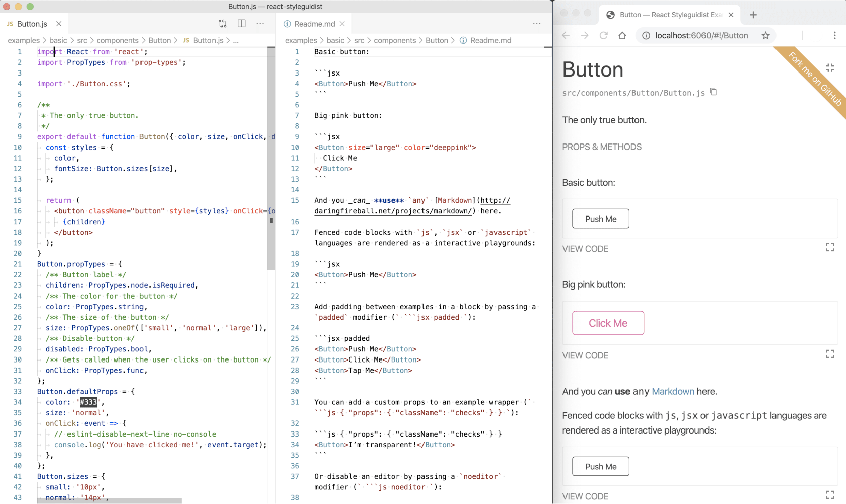Reload the localhost page
The width and height of the screenshot is (846, 504).
point(604,35)
